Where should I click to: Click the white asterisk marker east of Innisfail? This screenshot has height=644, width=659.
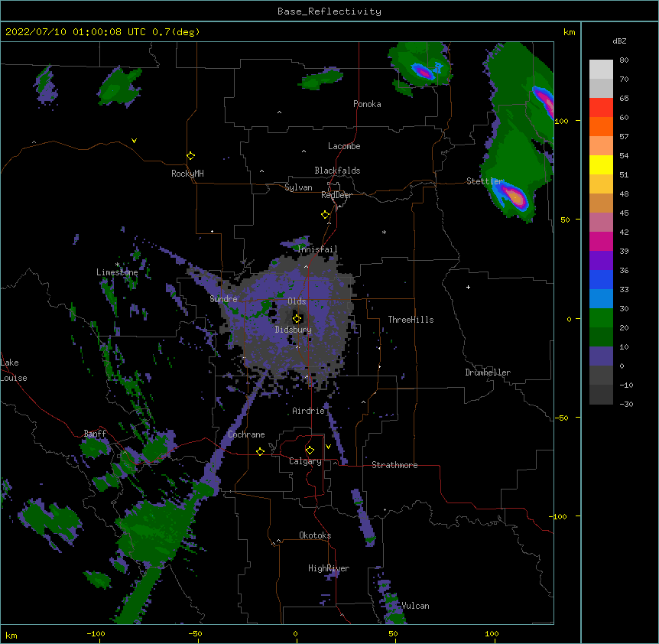(x=384, y=232)
